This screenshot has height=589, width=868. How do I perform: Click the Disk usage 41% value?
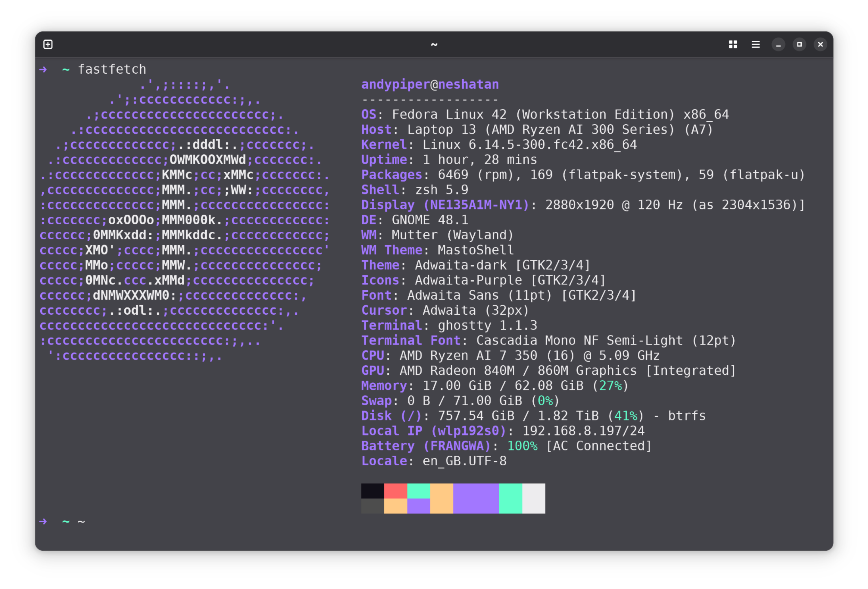point(626,416)
